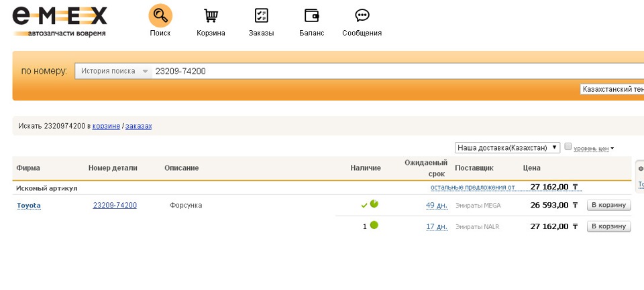This screenshot has width=644, height=290.
Task: Open the Корзина cart icon
Action: 211,15
